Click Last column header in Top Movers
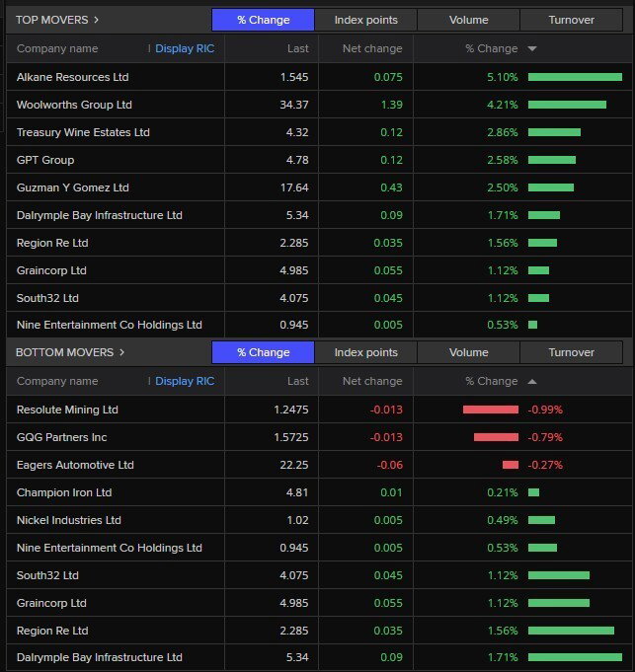 click(x=298, y=49)
